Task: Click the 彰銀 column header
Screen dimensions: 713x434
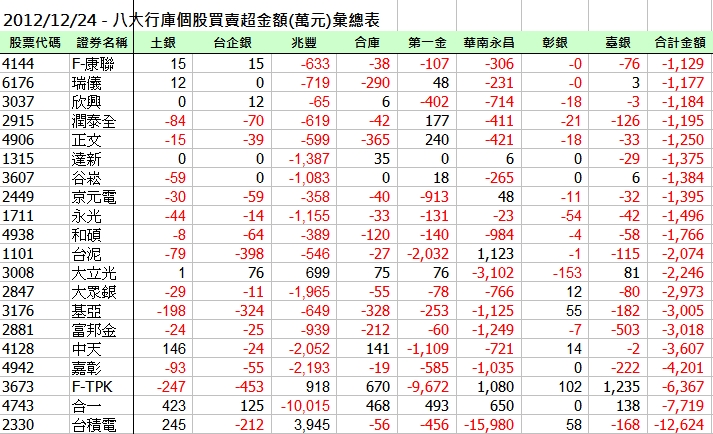Action: [x=555, y=43]
